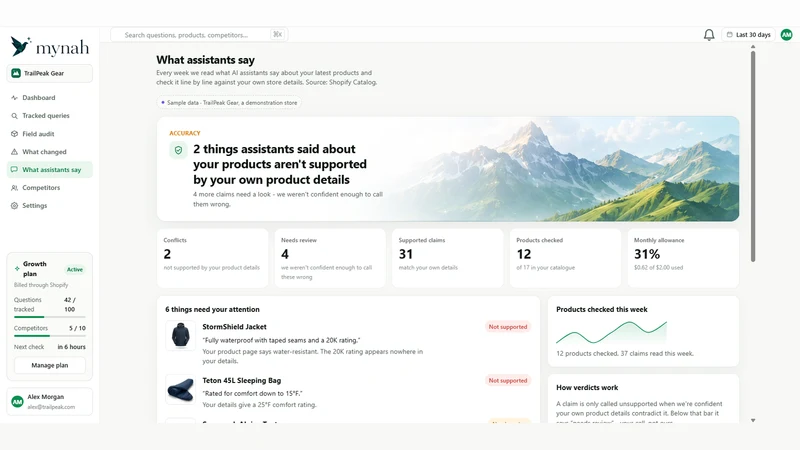Click the search keyboard shortcut badge
800x450 pixels.
point(277,35)
